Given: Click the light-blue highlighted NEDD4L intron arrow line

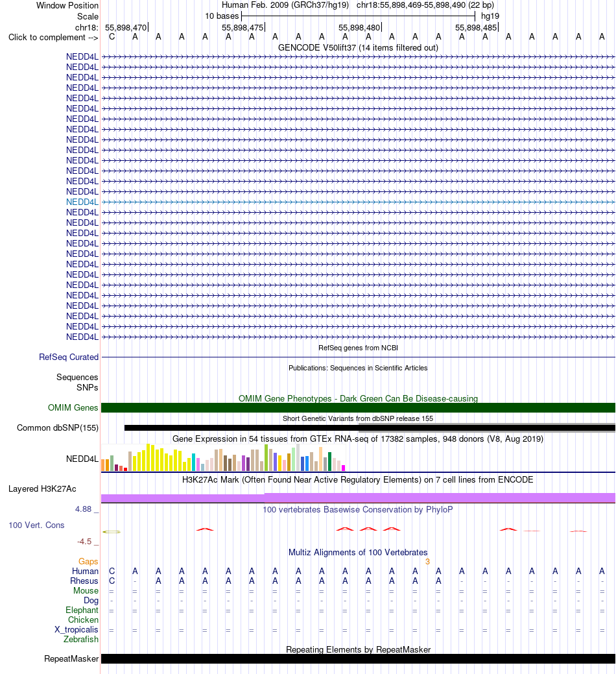Looking at the screenshot, I should [359, 202].
